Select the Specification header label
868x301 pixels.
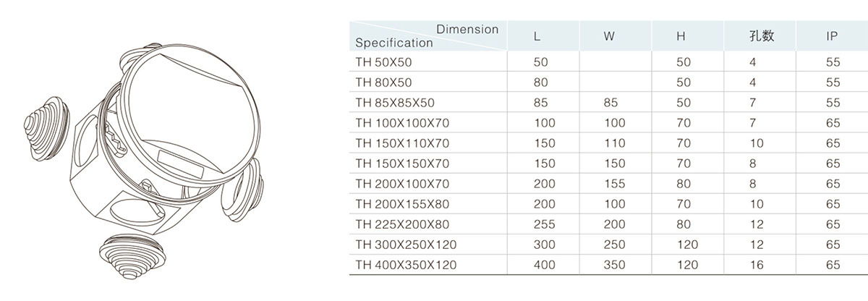point(394,43)
